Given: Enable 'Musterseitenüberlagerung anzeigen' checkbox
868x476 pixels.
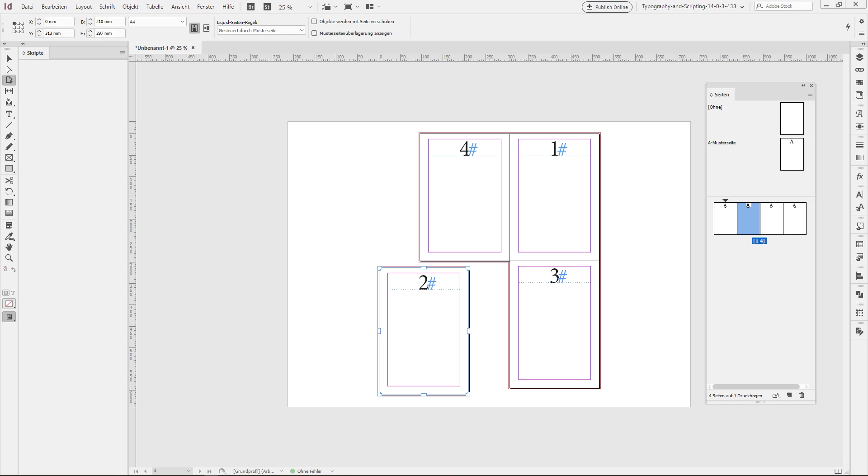Looking at the screenshot, I should [x=314, y=33].
